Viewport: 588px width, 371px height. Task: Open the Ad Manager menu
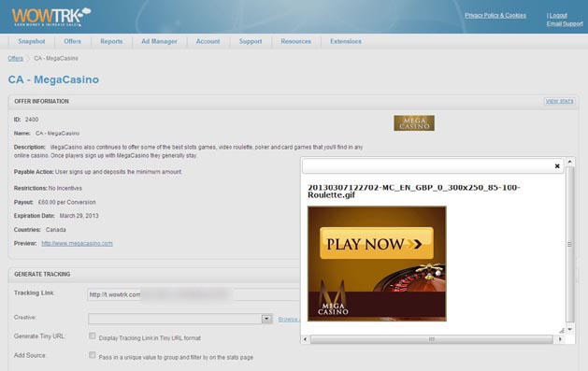[159, 41]
